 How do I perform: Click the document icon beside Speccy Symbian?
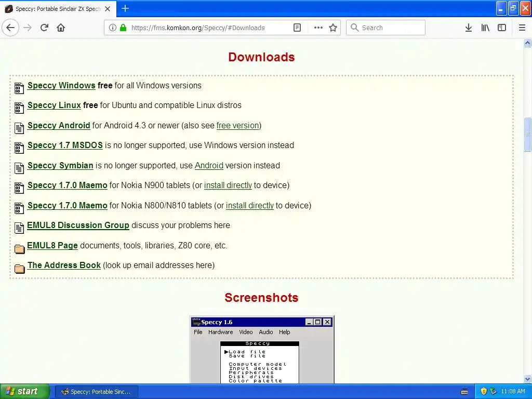(x=19, y=168)
